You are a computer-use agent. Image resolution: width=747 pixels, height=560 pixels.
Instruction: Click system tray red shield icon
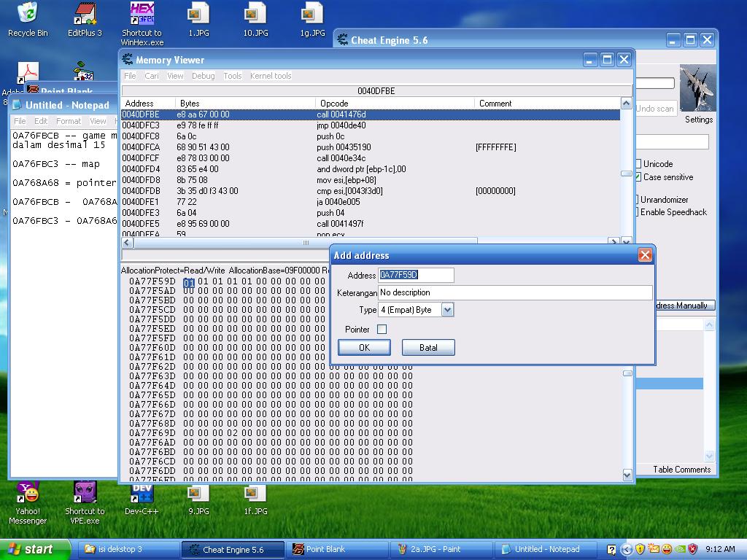click(693, 549)
